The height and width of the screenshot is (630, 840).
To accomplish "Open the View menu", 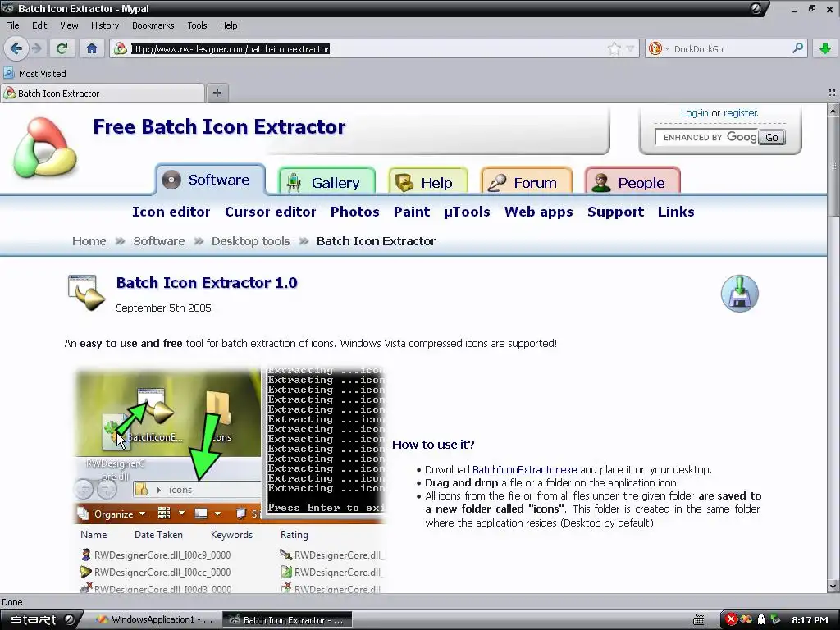I will [69, 25].
